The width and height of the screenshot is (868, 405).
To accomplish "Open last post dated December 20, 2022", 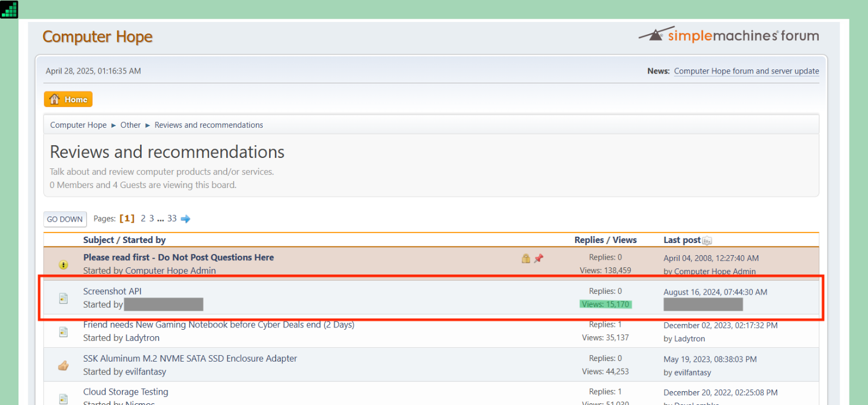I will [x=720, y=393].
